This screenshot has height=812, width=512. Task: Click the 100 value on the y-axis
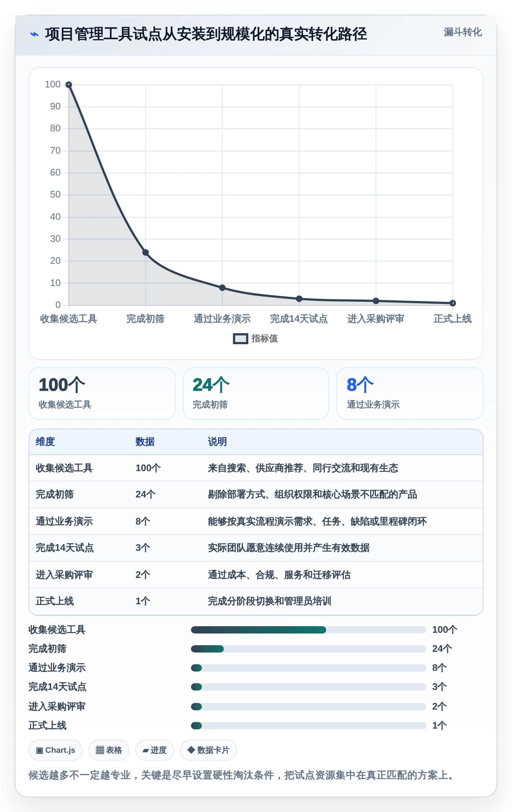(53, 84)
